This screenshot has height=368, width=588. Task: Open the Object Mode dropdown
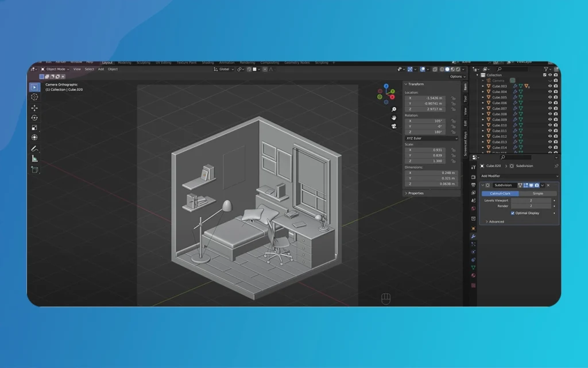click(56, 69)
